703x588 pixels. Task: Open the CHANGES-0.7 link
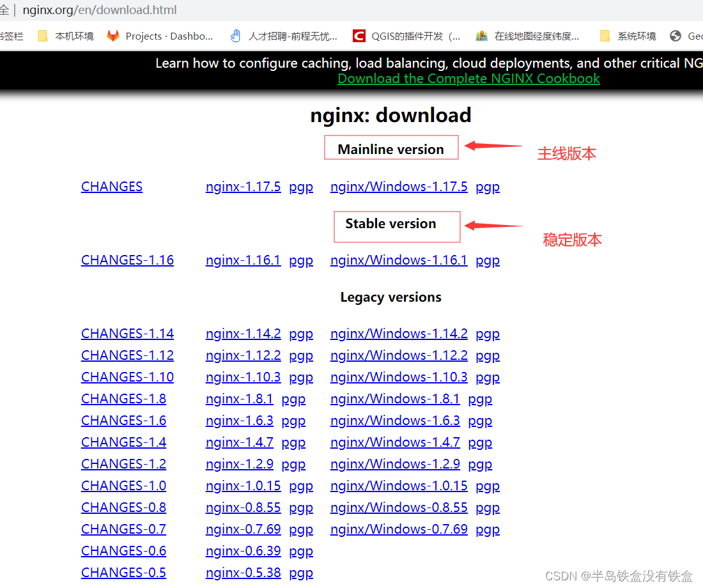(x=123, y=529)
